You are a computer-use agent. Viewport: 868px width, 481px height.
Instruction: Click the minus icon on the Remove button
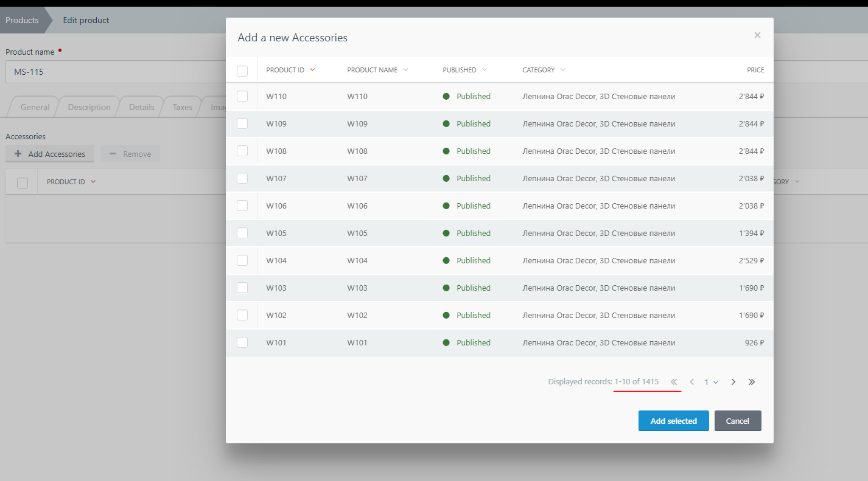(x=113, y=153)
